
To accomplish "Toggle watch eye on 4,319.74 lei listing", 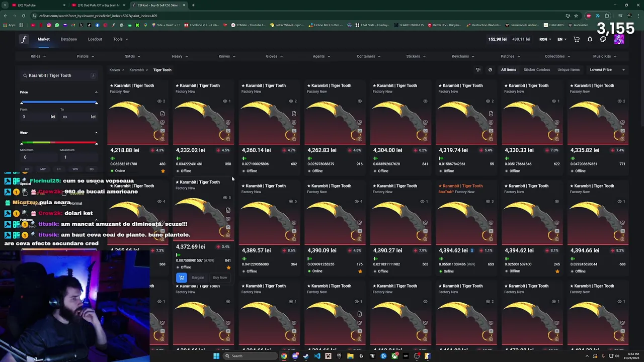I will click(x=488, y=101).
